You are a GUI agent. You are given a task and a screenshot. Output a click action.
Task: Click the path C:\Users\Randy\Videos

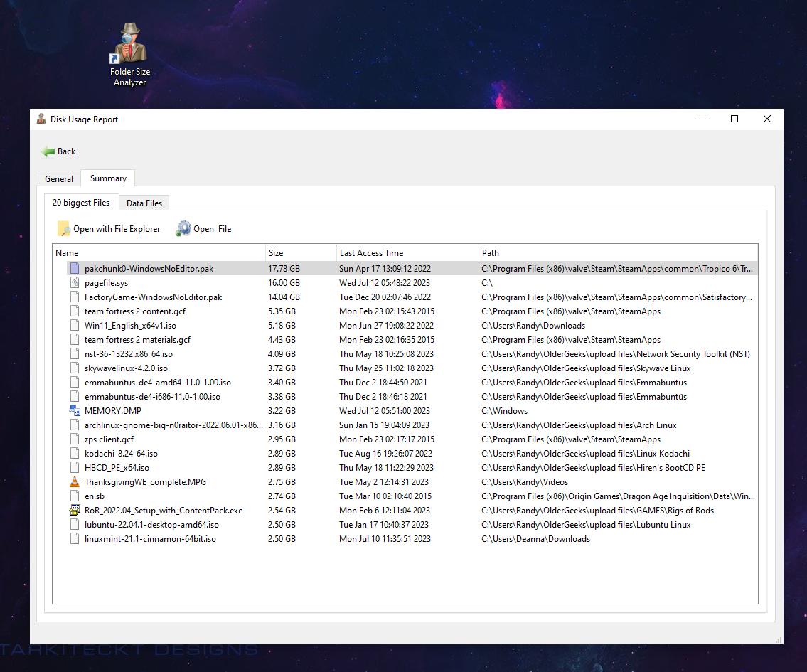point(525,481)
